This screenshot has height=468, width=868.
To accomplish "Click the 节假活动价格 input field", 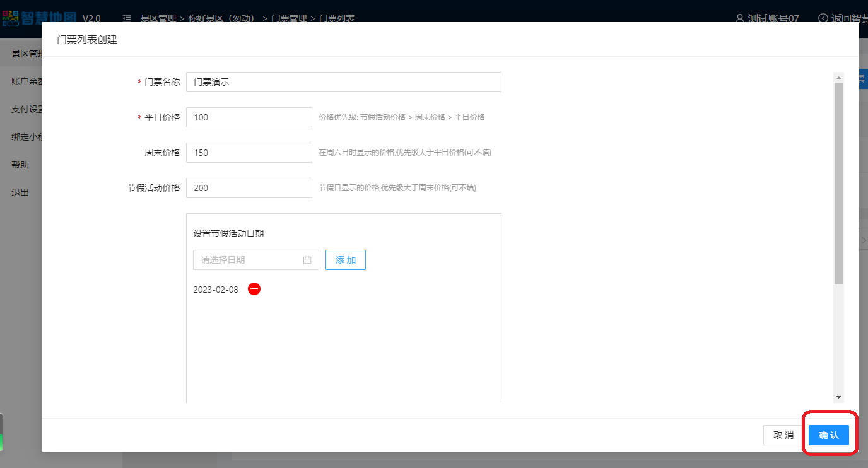I will [249, 188].
